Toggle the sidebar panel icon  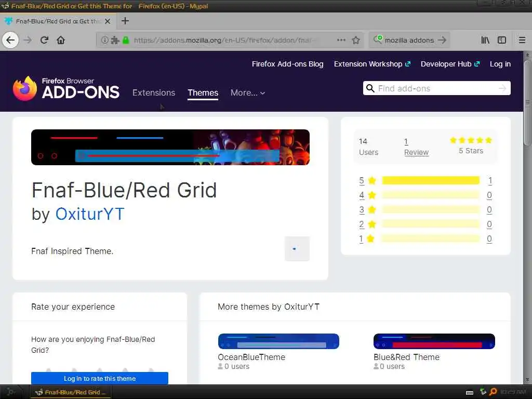502,40
